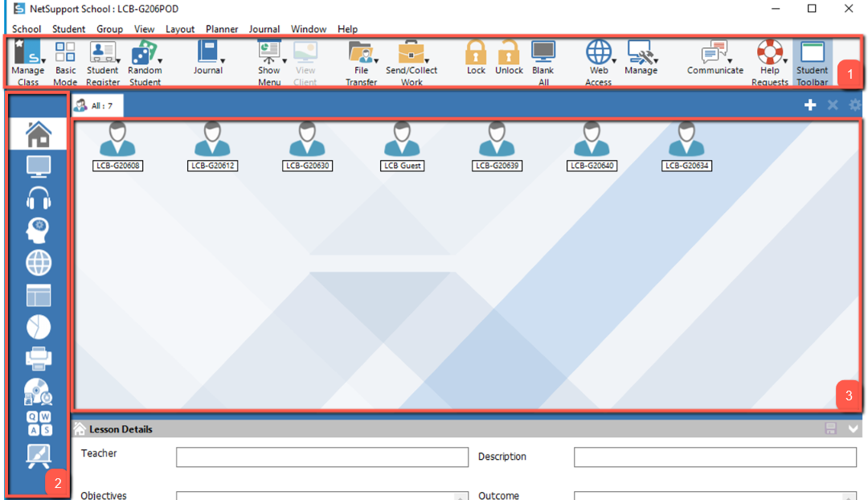Expand Communicate dropdown arrow
868x500 pixels.
tap(730, 61)
